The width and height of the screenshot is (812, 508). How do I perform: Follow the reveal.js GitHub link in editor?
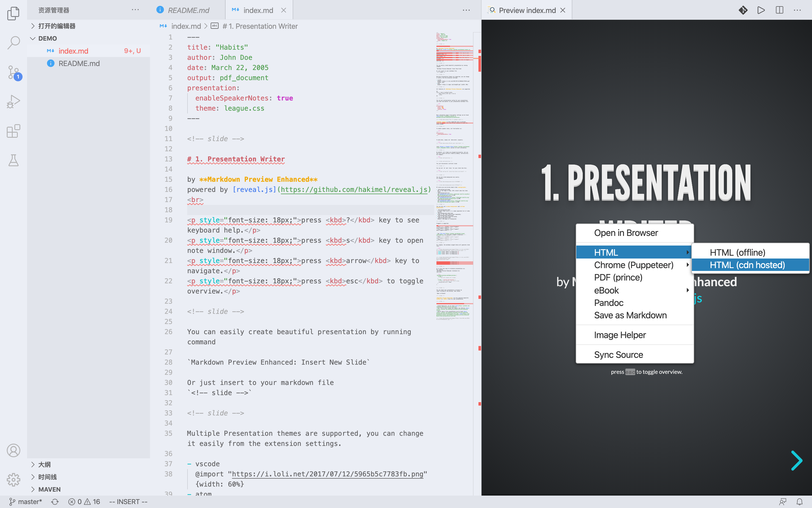point(354,189)
